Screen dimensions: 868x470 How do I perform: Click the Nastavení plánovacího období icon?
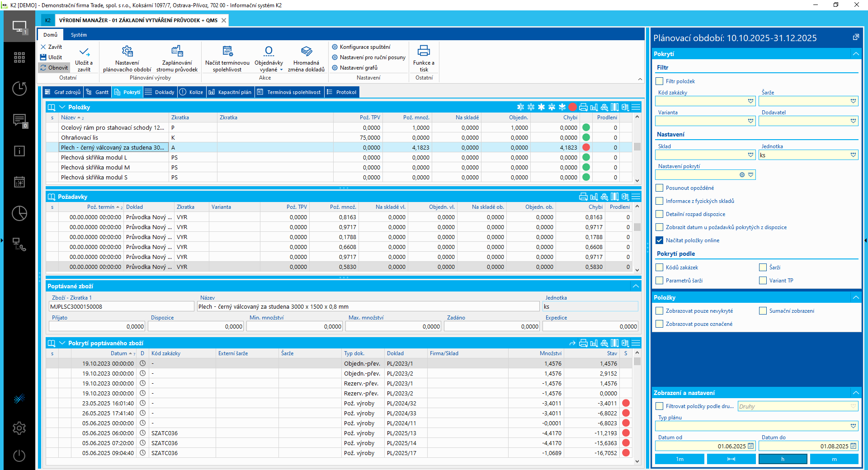click(127, 52)
